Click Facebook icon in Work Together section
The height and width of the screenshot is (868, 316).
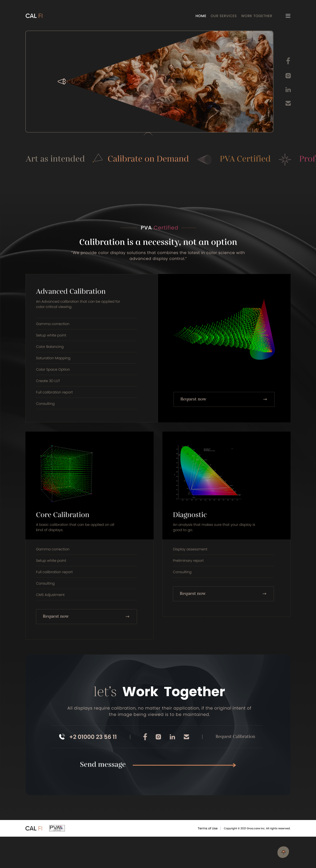145,736
